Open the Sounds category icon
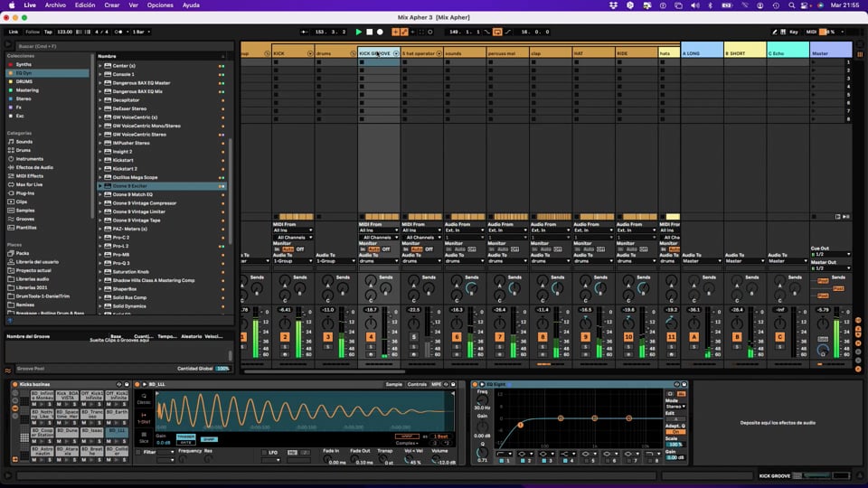 pos(11,142)
